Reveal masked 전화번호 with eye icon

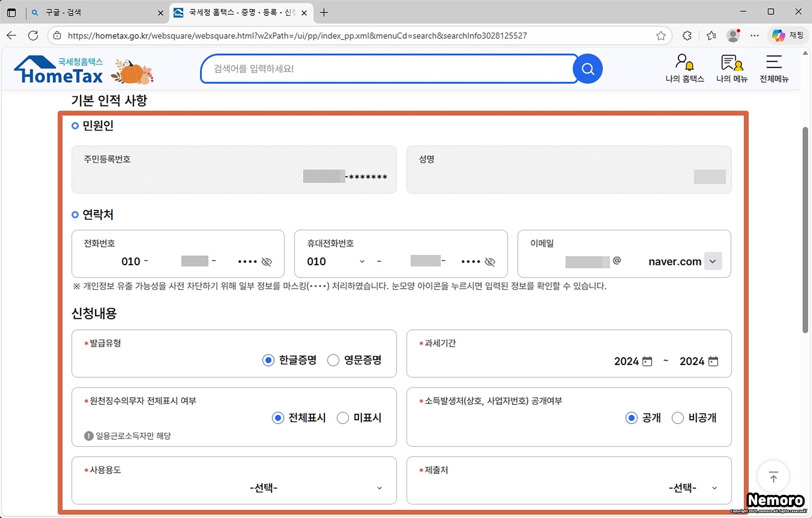tap(267, 262)
